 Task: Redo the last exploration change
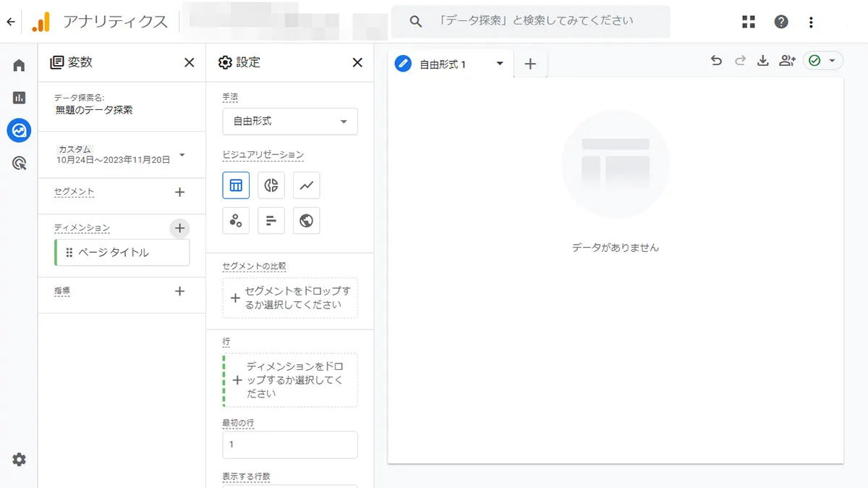coord(739,61)
